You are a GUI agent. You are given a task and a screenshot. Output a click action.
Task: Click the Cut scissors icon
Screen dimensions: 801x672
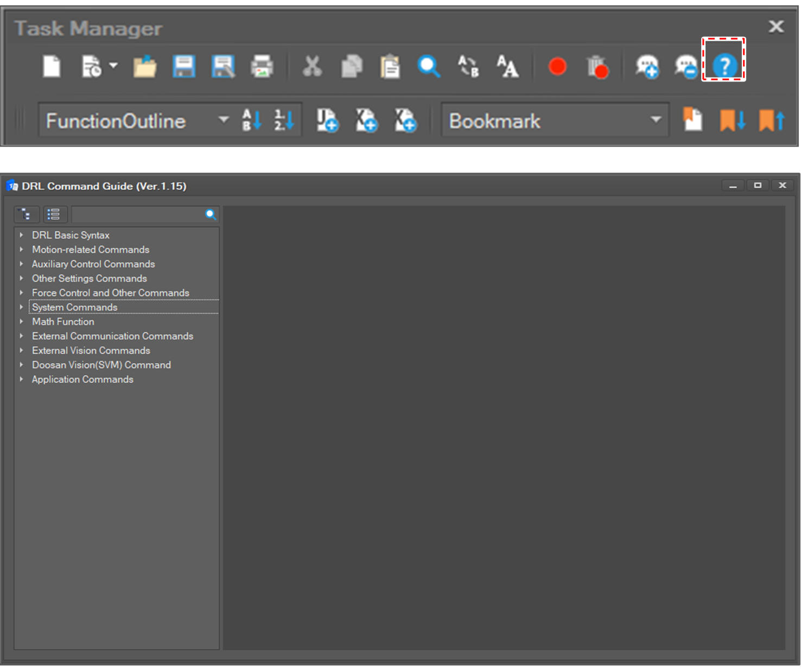312,67
